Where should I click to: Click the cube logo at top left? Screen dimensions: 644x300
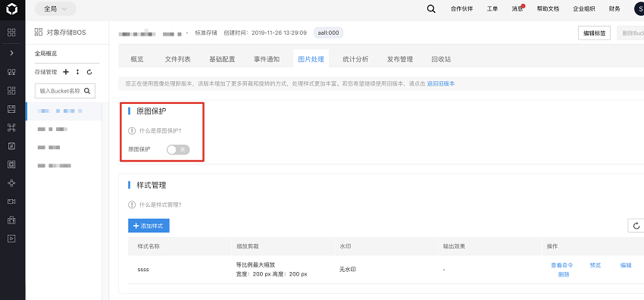pos(12,9)
